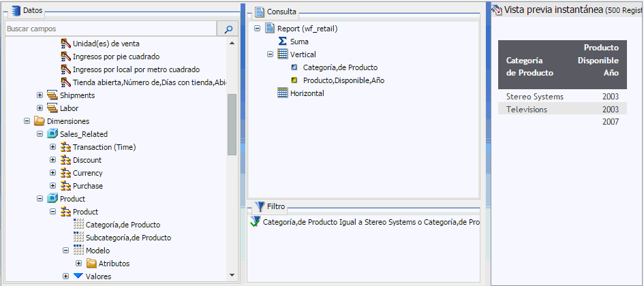Click the Tienda abierta measure icon
Image resolution: width=644 pixels, height=286 pixels.
[x=65, y=82]
